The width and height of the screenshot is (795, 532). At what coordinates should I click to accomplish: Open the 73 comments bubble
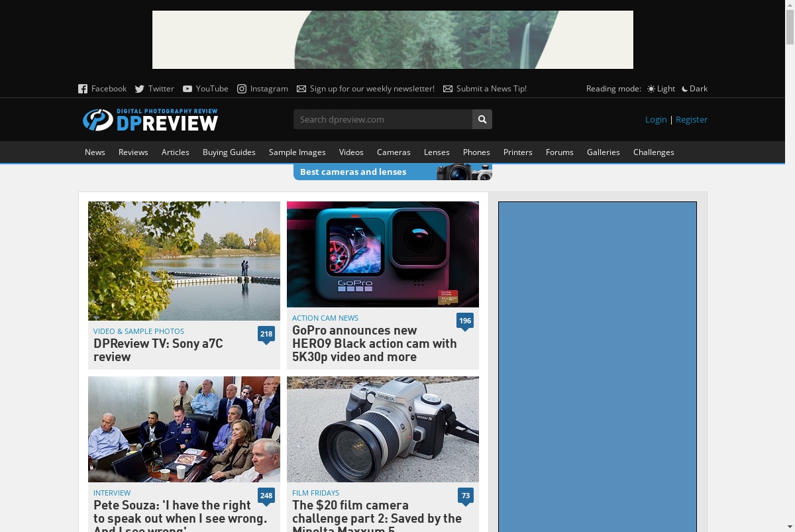[466, 496]
